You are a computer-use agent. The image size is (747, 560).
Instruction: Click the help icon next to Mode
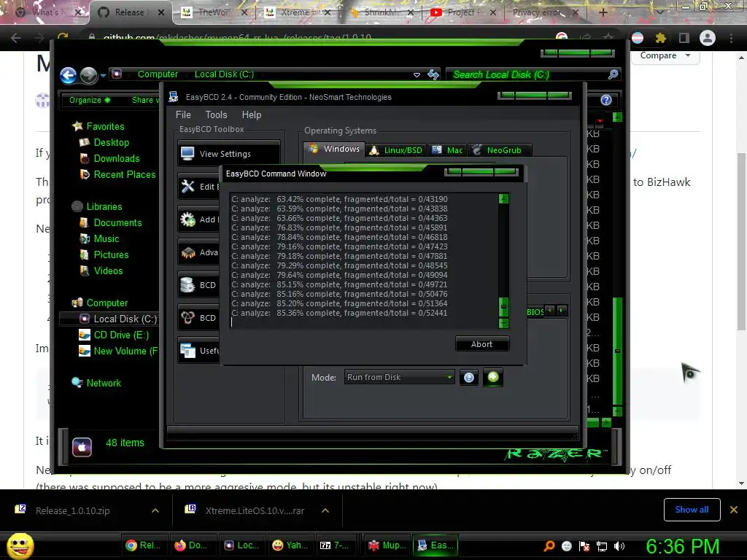469,378
